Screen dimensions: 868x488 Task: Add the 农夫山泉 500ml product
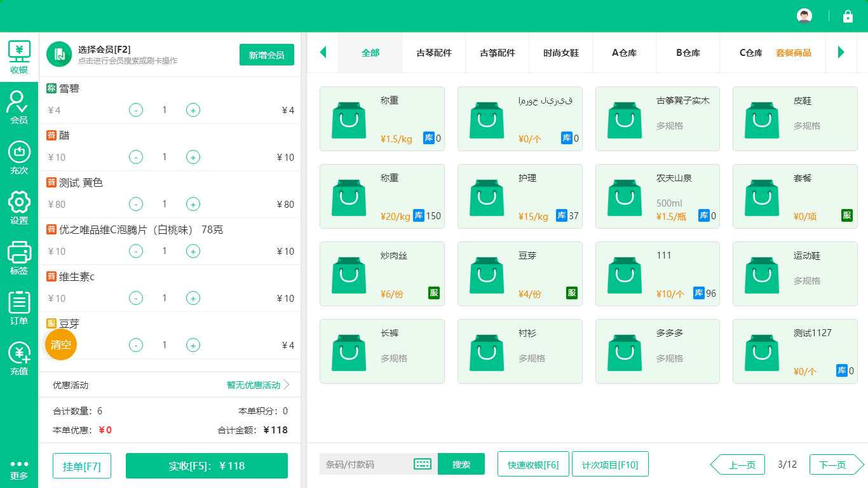(x=658, y=196)
